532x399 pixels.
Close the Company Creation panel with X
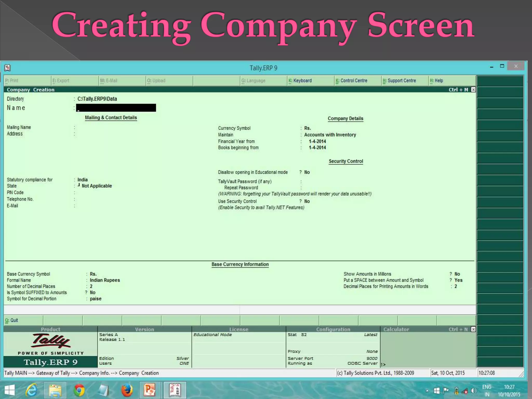pyautogui.click(x=473, y=90)
